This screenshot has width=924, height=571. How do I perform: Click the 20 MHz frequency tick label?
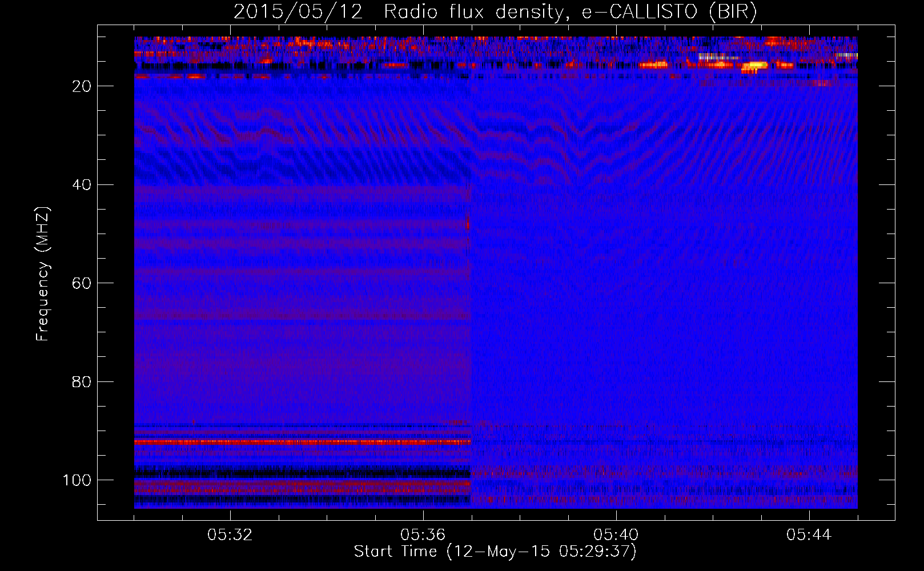point(82,86)
